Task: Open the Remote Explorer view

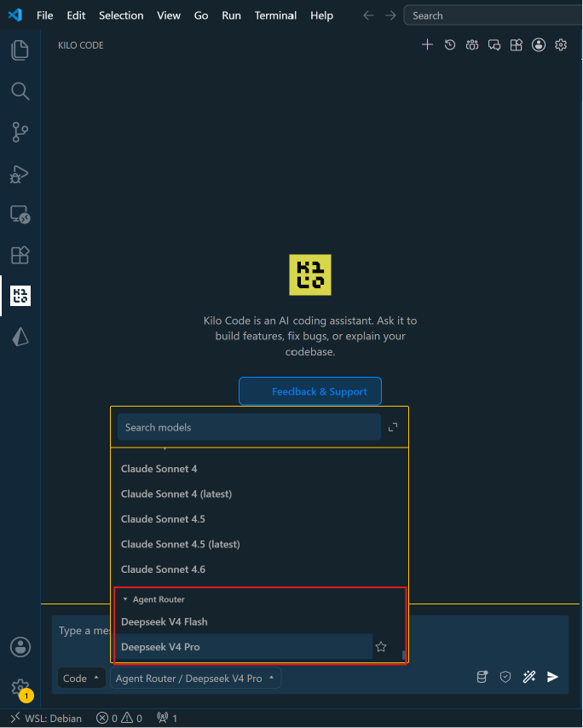Action: (20, 215)
